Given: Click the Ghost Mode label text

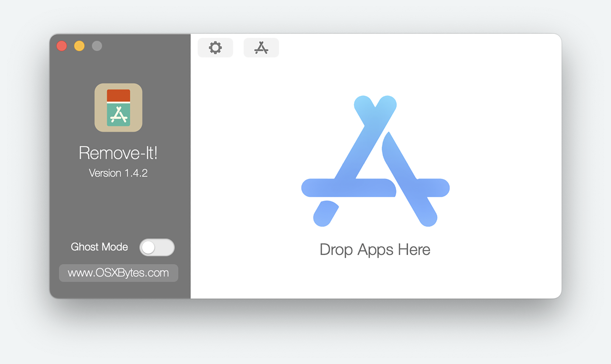Looking at the screenshot, I should (x=99, y=247).
